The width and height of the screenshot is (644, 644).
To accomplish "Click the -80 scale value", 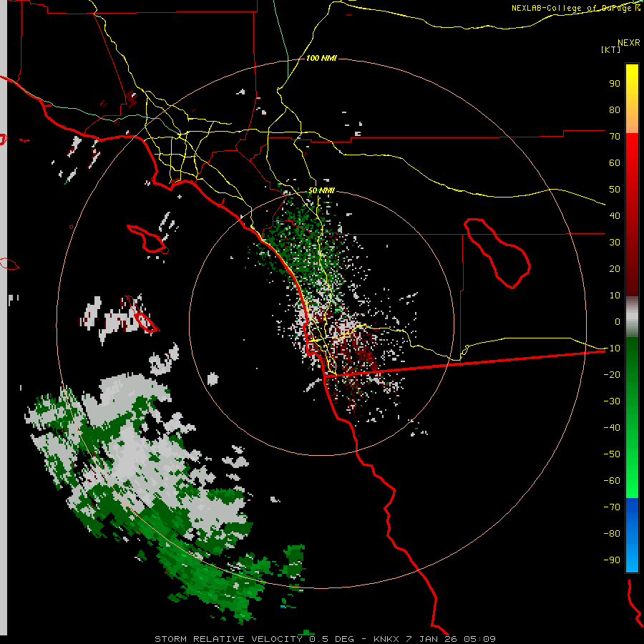I will [612, 534].
